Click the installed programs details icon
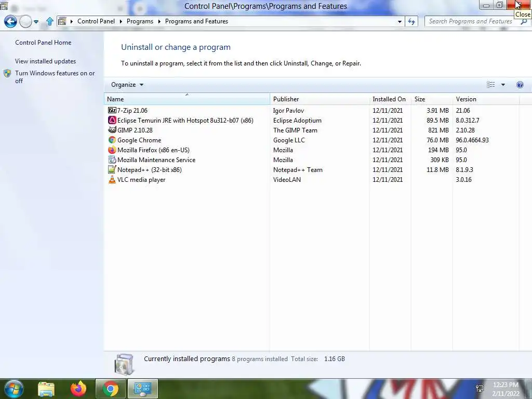This screenshot has width=532, height=399. coord(124,364)
